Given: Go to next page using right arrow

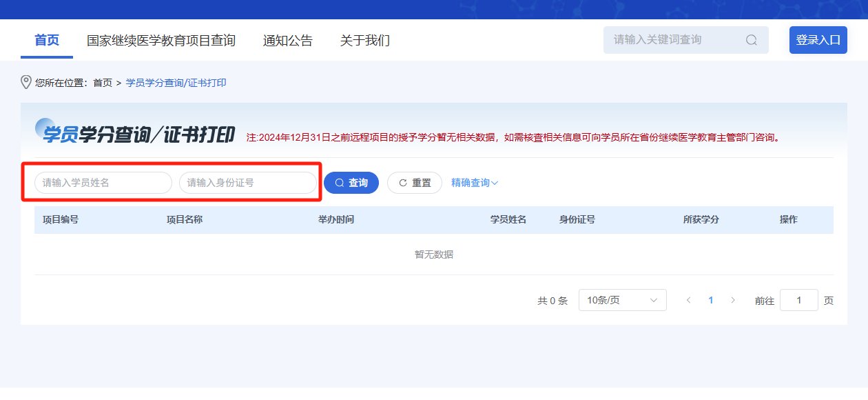Looking at the screenshot, I should 733,301.
